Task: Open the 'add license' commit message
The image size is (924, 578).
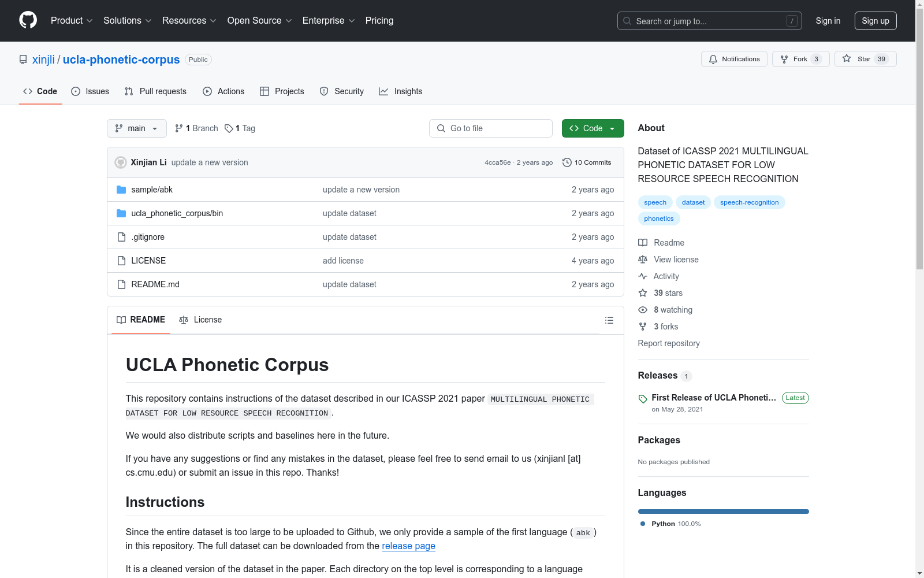Action: (x=343, y=261)
